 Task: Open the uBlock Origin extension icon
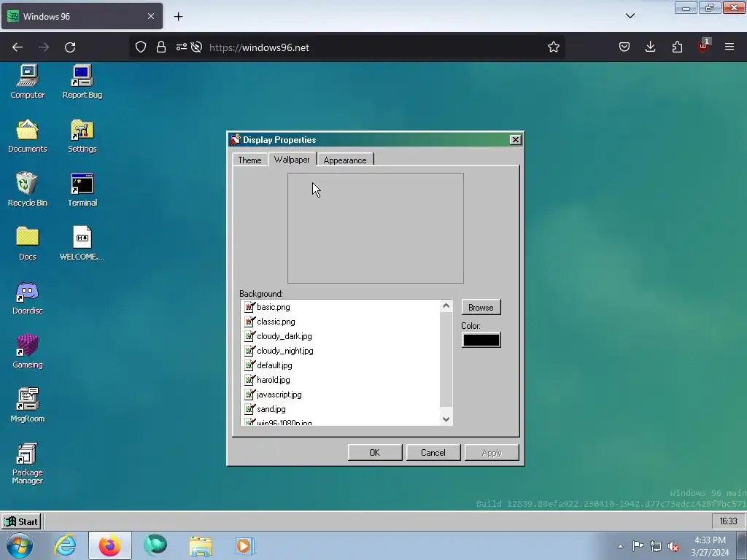click(x=703, y=46)
